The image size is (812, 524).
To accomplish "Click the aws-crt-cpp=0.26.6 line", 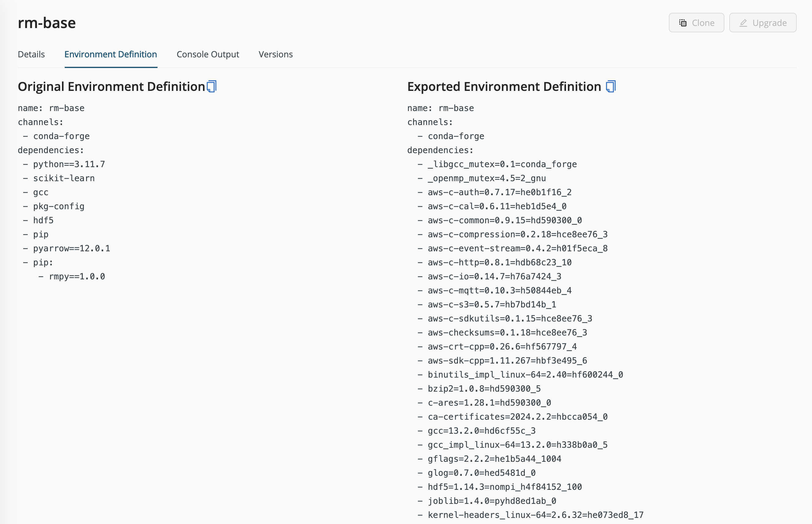I will (497, 347).
